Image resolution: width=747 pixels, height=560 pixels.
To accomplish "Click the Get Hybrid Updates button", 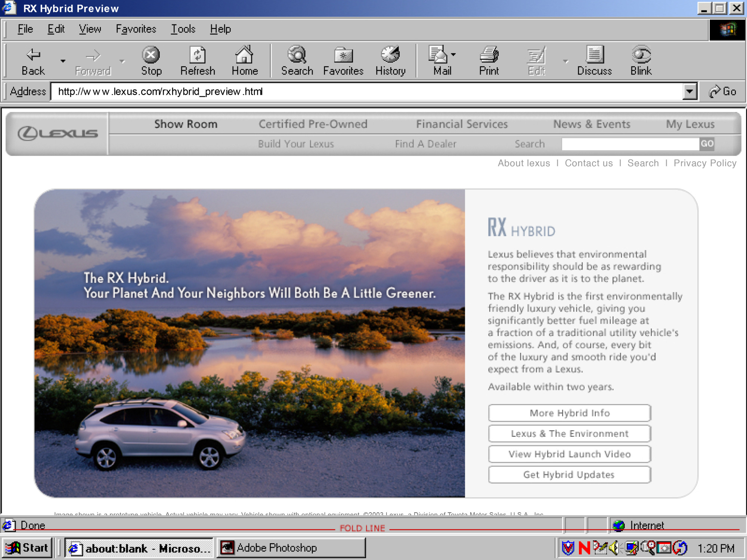I will coord(569,475).
